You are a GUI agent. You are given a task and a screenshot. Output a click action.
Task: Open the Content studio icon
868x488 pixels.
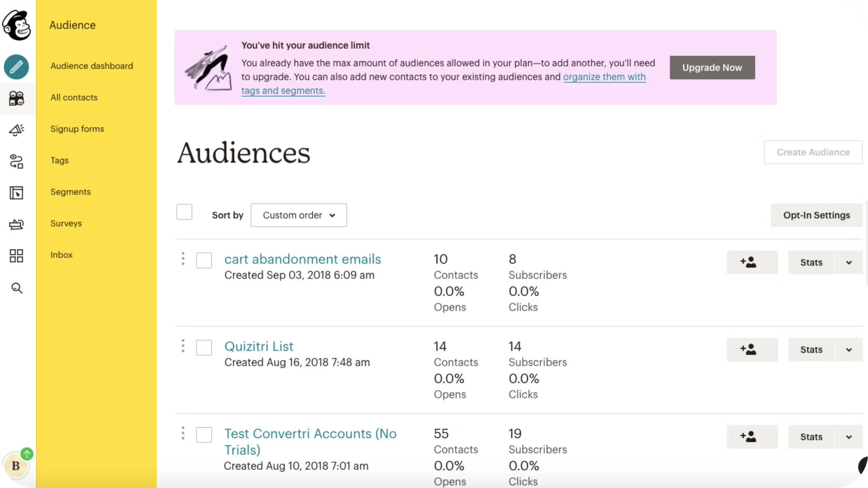(16, 224)
